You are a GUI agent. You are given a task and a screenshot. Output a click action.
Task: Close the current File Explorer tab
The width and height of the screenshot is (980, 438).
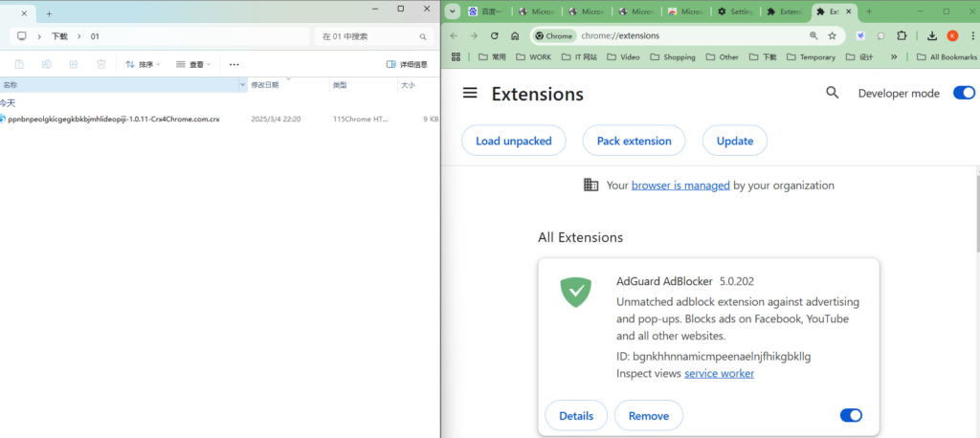coord(25,13)
